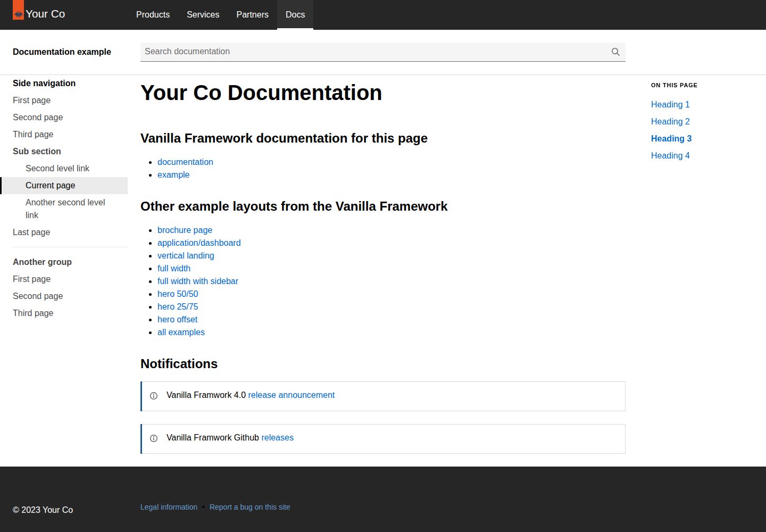Jump to Heading 3

pyautogui.click(x=671, y=138)
